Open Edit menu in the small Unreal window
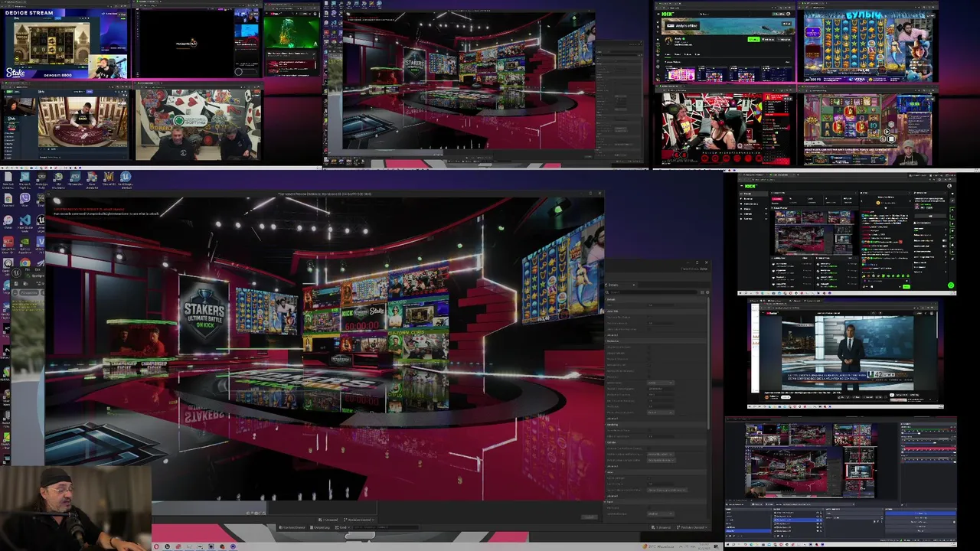Screen dimensions: 980x551 point(38,270)
